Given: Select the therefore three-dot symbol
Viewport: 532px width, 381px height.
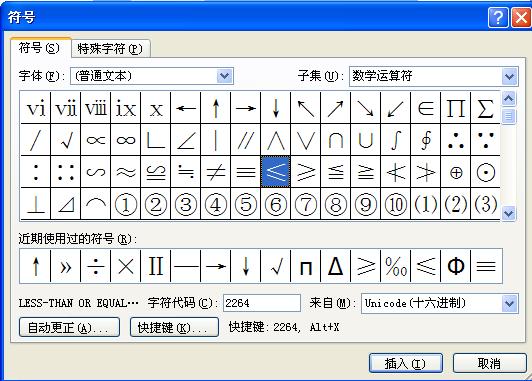Looking at the screenshot, I should coord(455,140).
